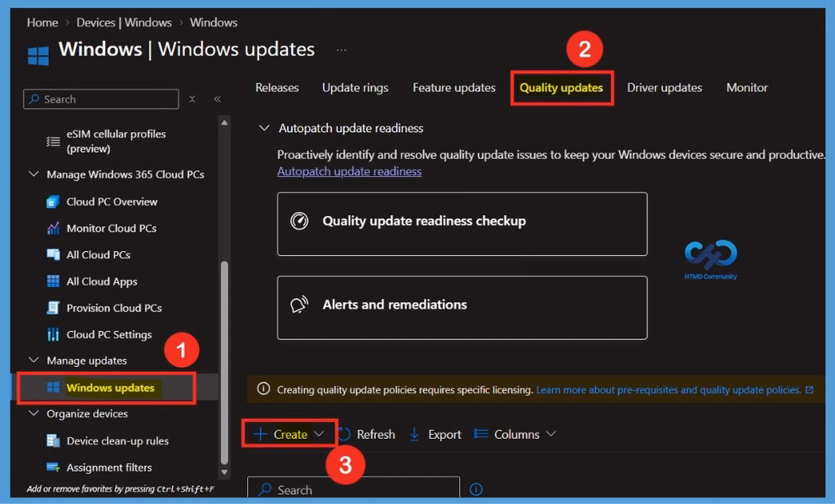This screenshot has width=835, height=504.
Task: Open the Autopatch update readiness link
Action: 349,171
